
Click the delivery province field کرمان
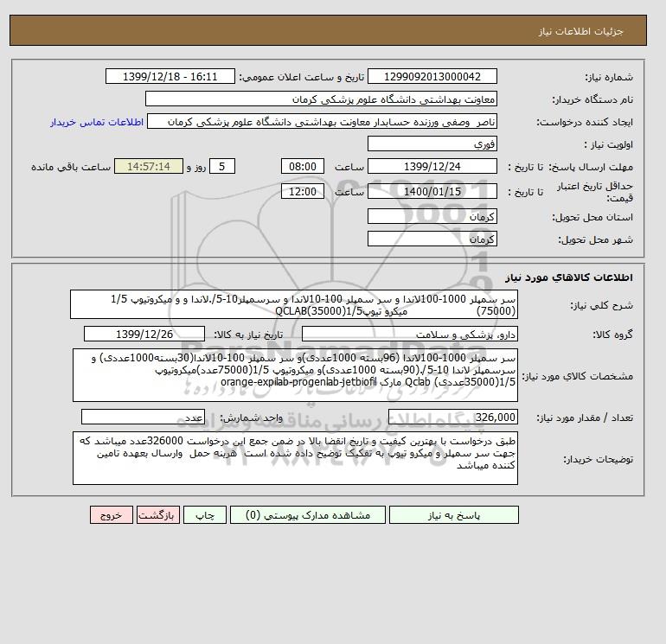(x=432, y=216)
